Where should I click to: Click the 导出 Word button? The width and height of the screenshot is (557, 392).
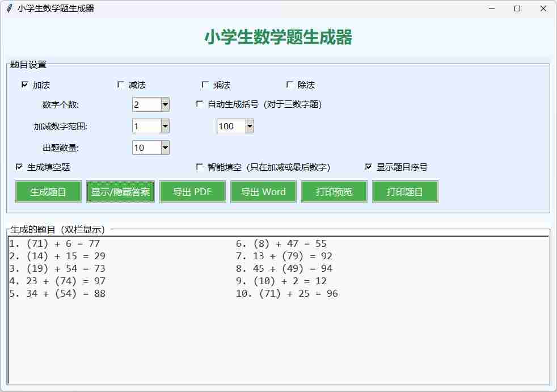click(x=263, y=192)
